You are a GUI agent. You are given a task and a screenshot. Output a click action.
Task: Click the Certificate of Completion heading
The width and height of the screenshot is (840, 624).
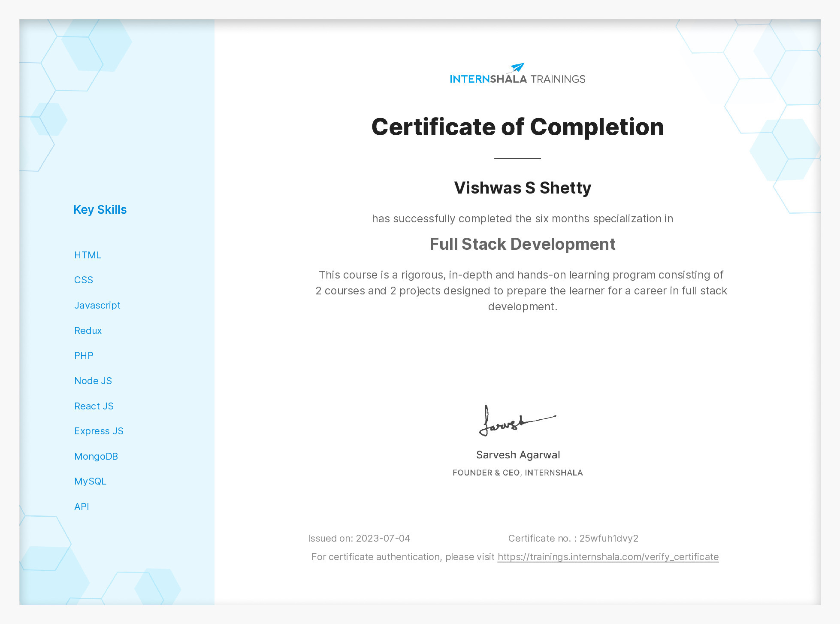point(517,127)
